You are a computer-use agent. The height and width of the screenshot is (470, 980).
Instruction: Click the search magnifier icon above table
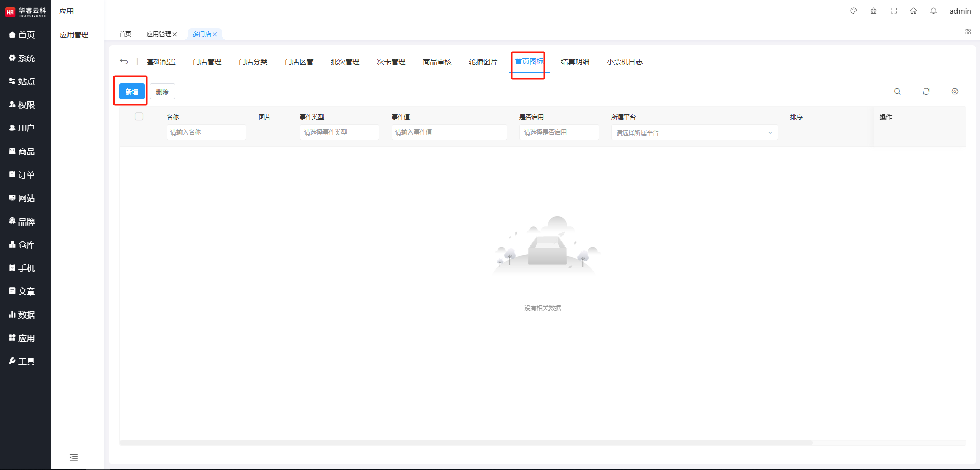tap(897, 92)
